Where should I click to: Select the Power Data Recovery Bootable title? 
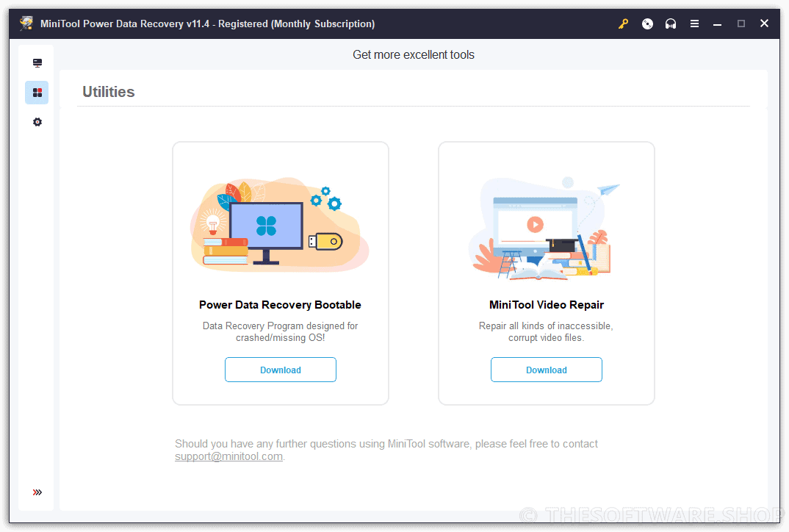[x=281, y=305]
